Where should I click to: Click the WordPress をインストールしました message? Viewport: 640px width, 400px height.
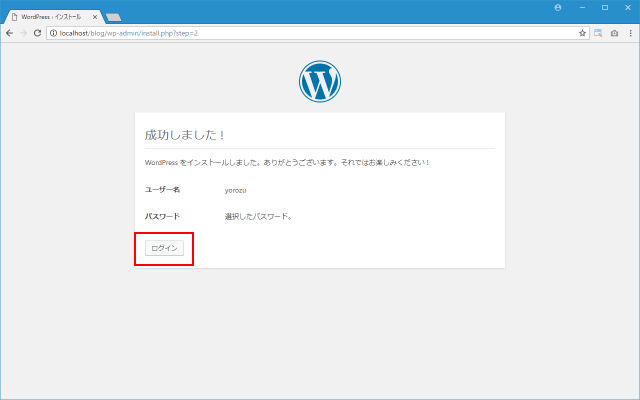287,162
